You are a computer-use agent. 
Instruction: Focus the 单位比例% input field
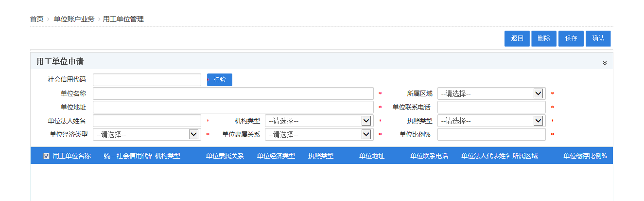click(x=491, y=134)
